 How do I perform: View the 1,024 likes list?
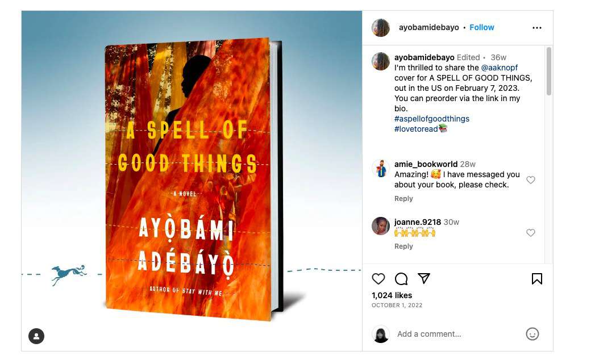point(392,295)
